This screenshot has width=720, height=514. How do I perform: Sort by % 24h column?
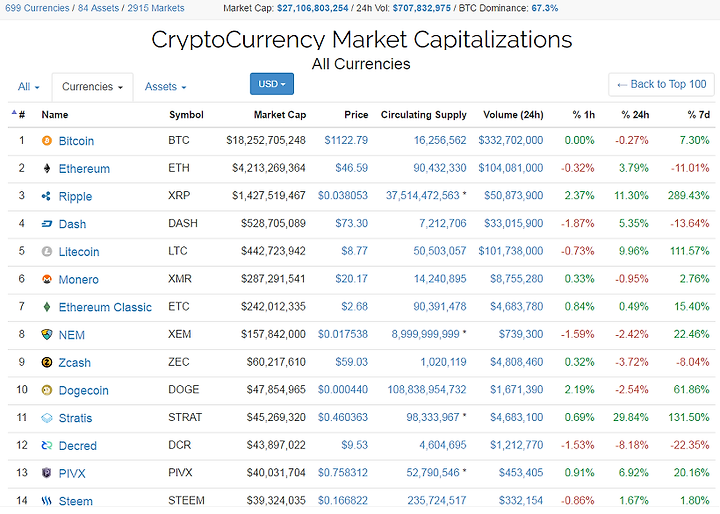pyautogui.click(x=635, y=114)
